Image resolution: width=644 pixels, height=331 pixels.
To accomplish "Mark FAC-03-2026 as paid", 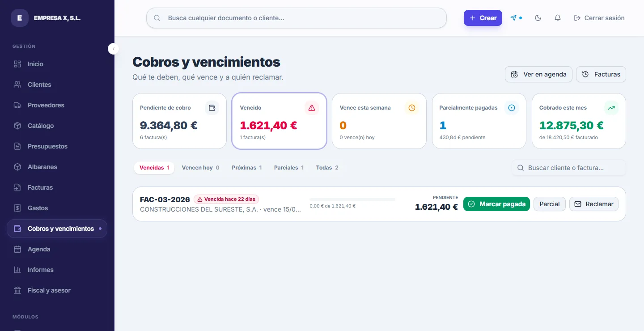I will 496,204.
